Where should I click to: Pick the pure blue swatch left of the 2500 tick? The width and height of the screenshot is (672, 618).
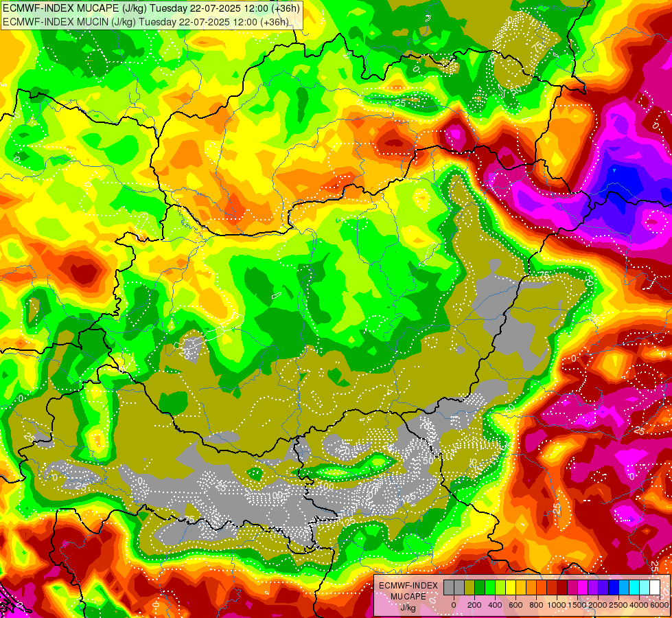(x=614, y=588)
